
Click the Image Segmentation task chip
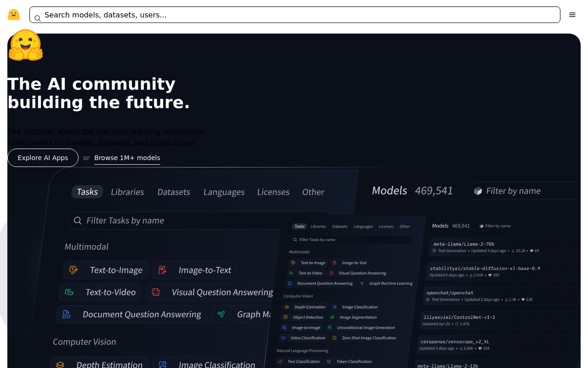pyautogui.click(x=354, y=317)
